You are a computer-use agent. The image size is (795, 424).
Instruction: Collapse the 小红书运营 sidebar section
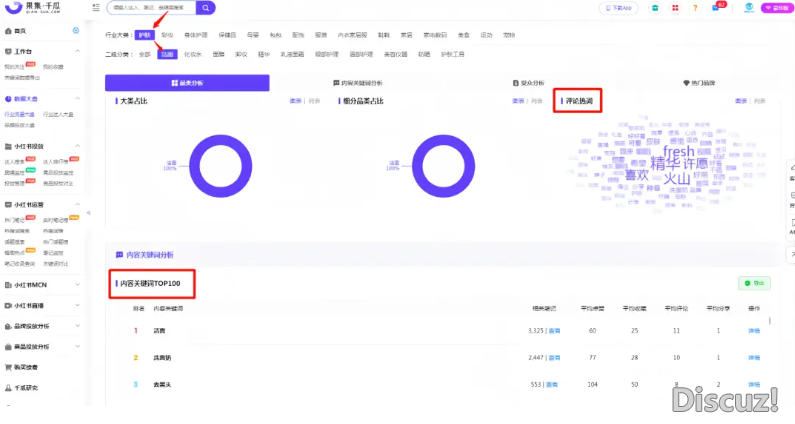click(x=78, y=204)
